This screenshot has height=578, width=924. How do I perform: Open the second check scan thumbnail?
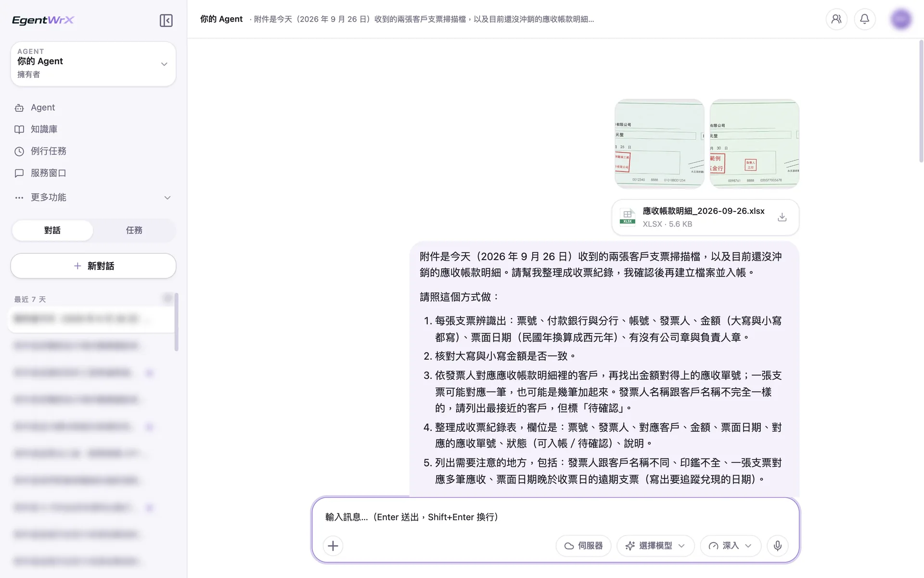[754, 144]
